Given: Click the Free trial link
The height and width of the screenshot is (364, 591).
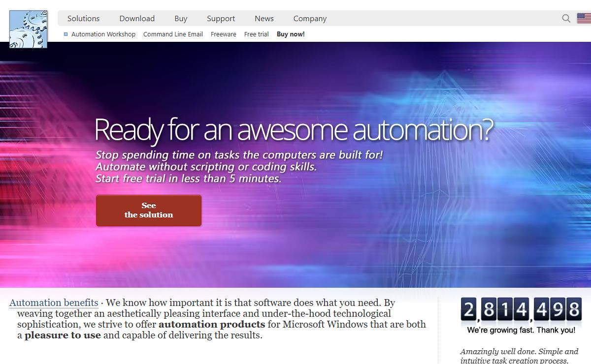Looking at the screenshot, I should click(x=256, y=34).
